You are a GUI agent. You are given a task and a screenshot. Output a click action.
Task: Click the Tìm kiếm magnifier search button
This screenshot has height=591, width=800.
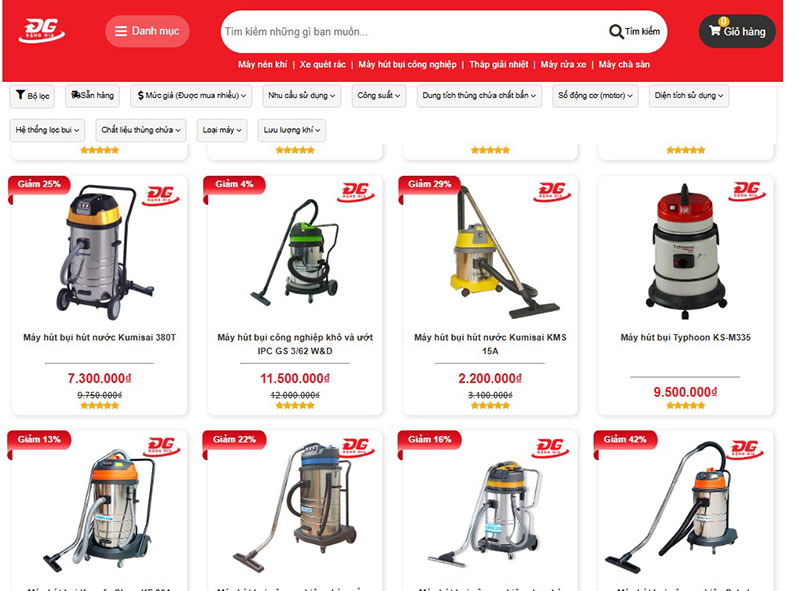[x=635, y=32]
